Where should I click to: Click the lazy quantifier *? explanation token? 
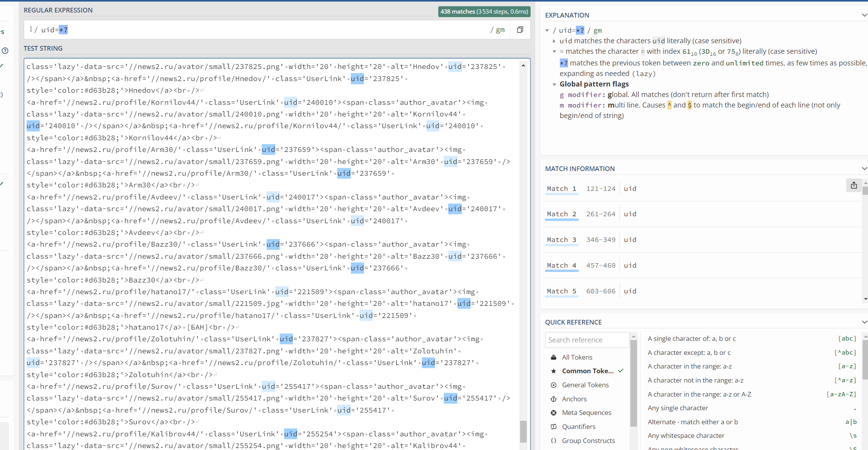pyautogui.click(x=563, y=63)
